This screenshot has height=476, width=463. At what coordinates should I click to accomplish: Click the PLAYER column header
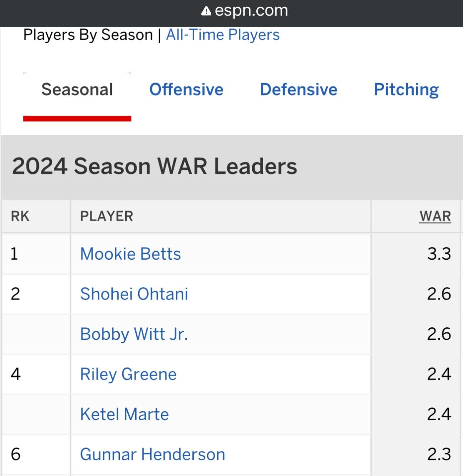[106, 216]
